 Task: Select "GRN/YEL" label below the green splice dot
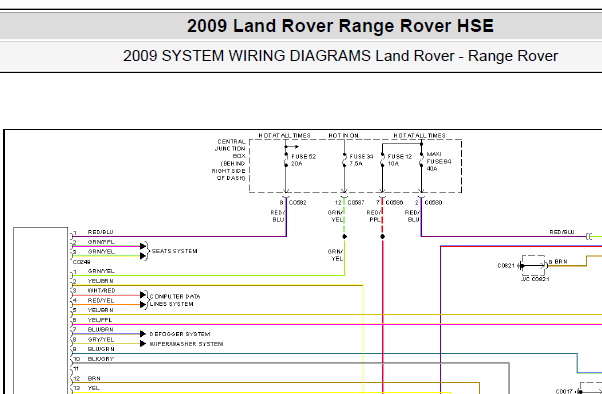[x=336, y=255]
